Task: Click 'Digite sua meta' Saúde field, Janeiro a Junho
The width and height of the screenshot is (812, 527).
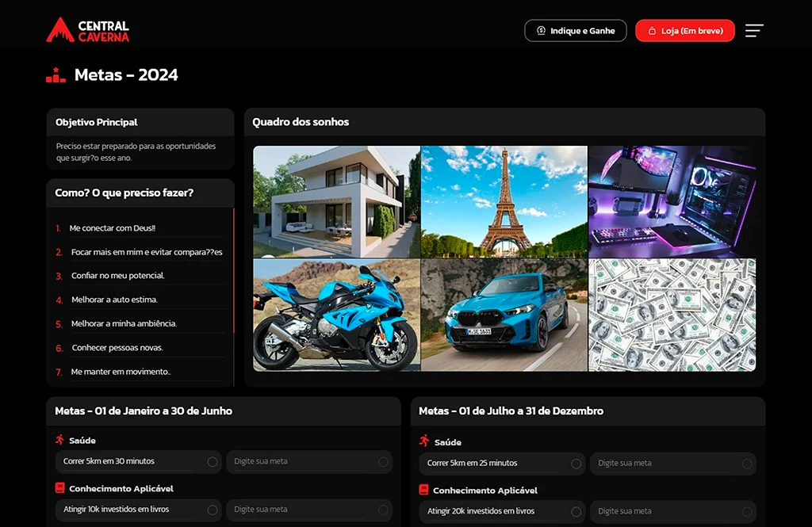Action: [309, 462]
